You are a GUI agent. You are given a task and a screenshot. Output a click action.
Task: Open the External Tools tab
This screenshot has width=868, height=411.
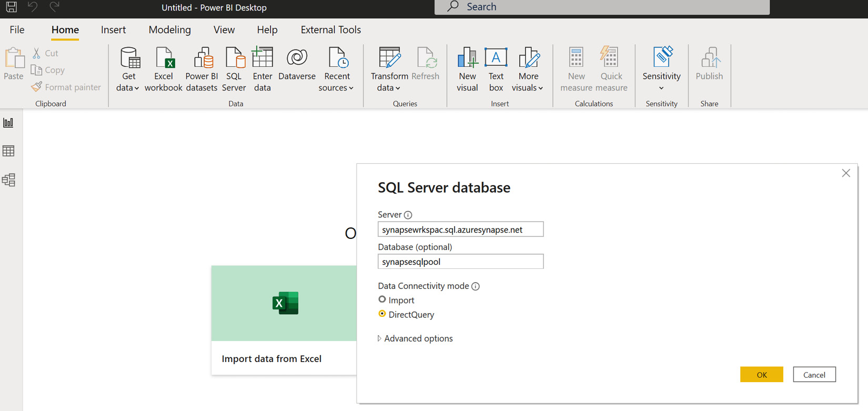[331, 30]
